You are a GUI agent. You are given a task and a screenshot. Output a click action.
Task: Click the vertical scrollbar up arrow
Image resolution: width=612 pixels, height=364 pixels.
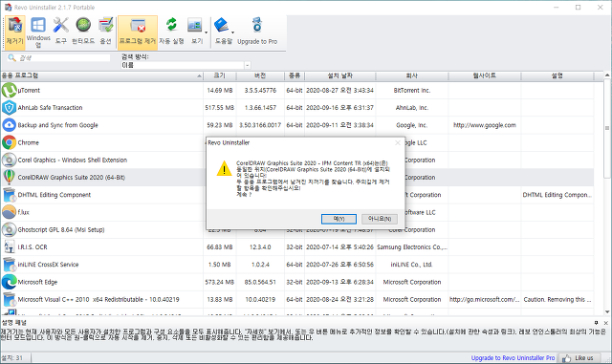pos(607,75)
